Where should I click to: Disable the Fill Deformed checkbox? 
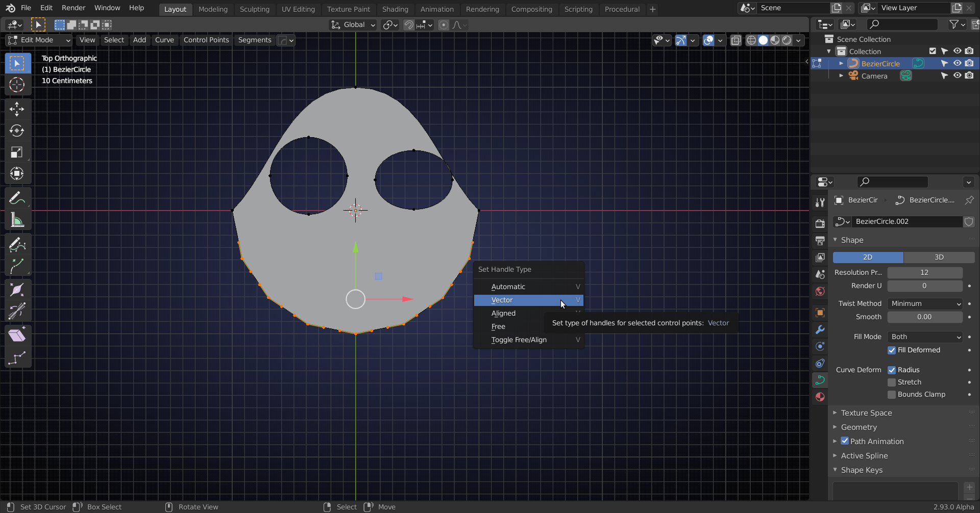click(892, 350)
